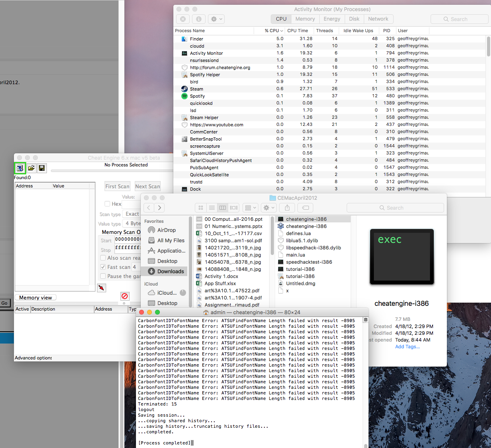Click the red no-entry clear list icon

(x=125, y=296)
